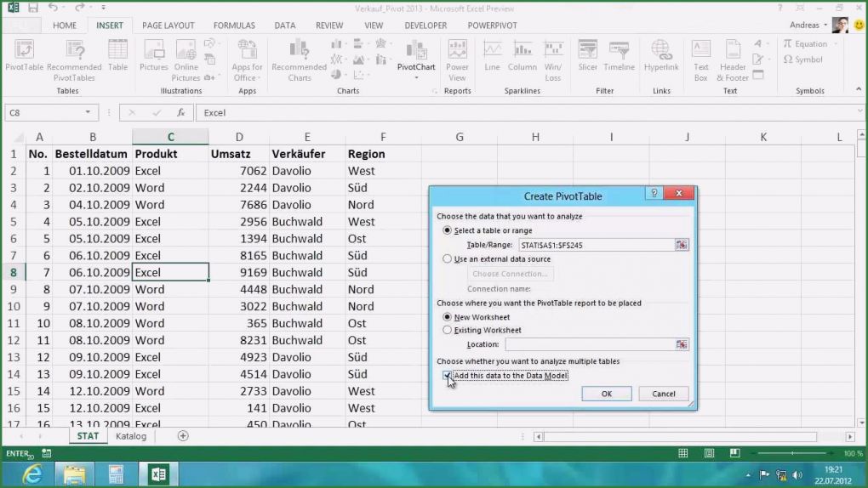Insert a Table from the ribbon
Image resolution: width=868 pixels, height=488 pixels.
pyautogui.click(x=117, y=56)
